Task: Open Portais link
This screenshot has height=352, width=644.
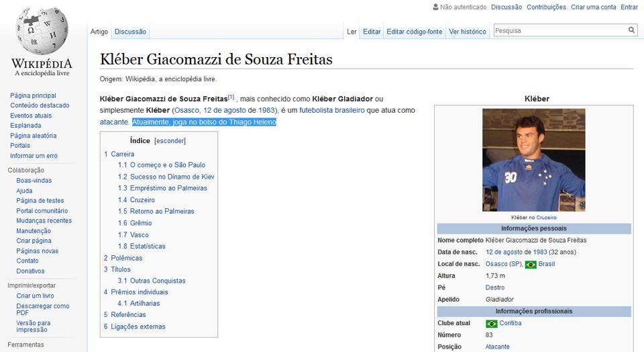Action: pos(20,146)
